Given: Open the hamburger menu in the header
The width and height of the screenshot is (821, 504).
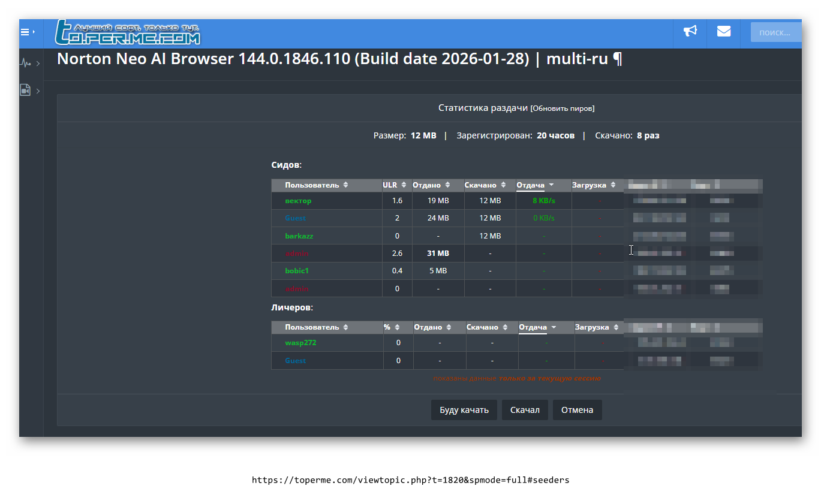Looking at the screenshot, I should coord(25,32).
